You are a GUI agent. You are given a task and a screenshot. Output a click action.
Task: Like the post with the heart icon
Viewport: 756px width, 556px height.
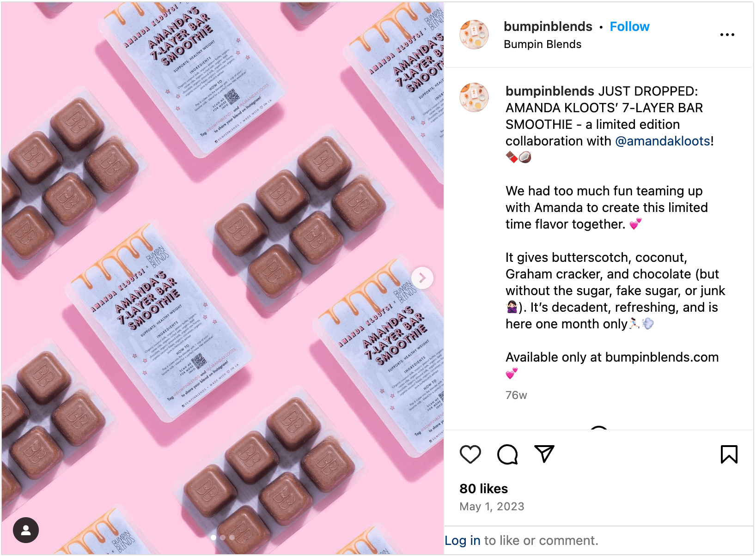[x=470, y=454]
